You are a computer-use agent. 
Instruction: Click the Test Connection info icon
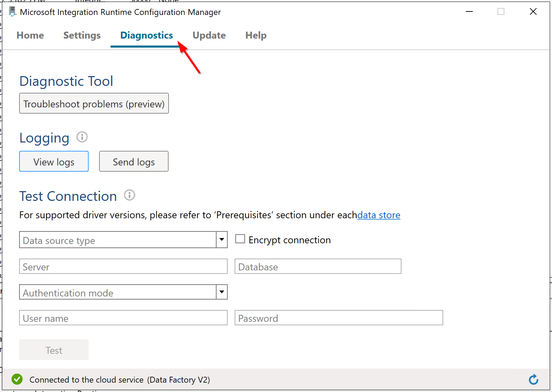[130, 195]
